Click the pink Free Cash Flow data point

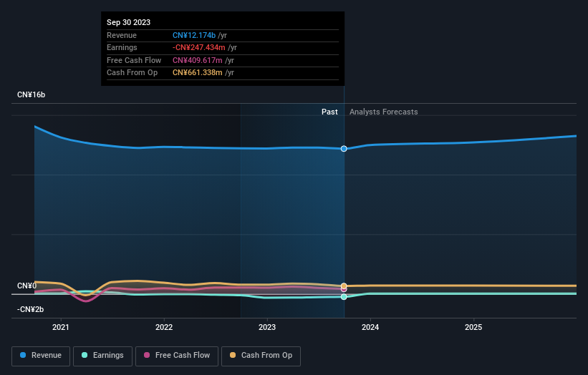(x=344, y=289)
